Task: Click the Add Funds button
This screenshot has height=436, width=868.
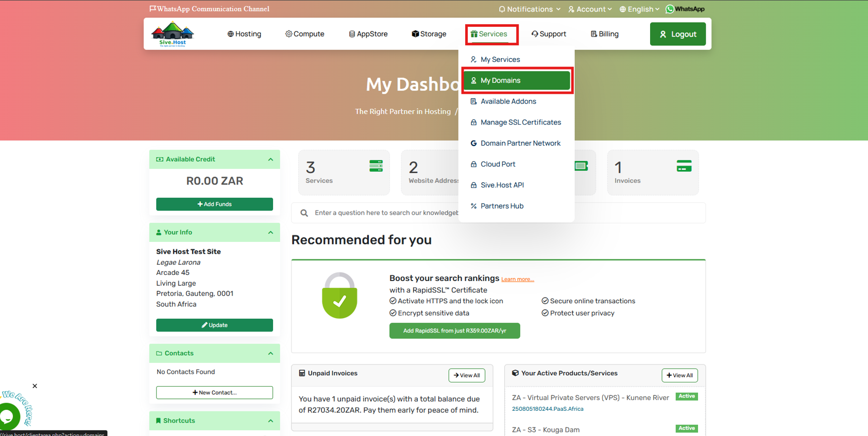Action: click(x=214, y=204)
